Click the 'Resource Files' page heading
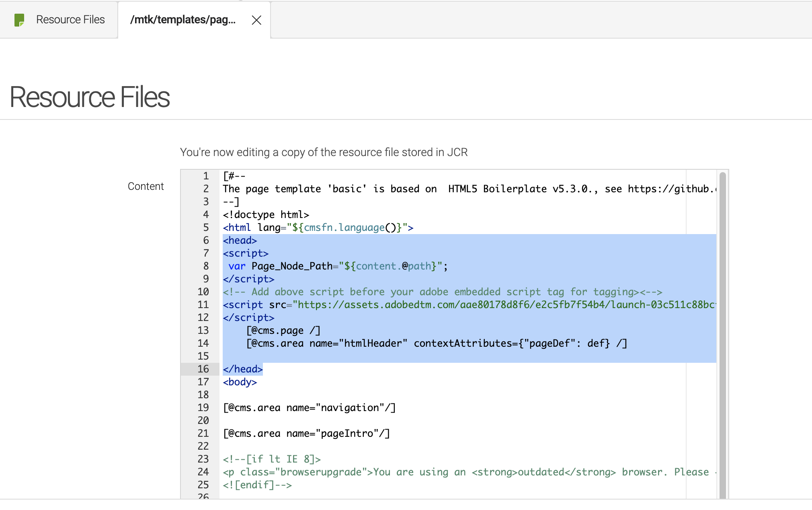Viewport: 812px width, 510px height. coord(90,97)
